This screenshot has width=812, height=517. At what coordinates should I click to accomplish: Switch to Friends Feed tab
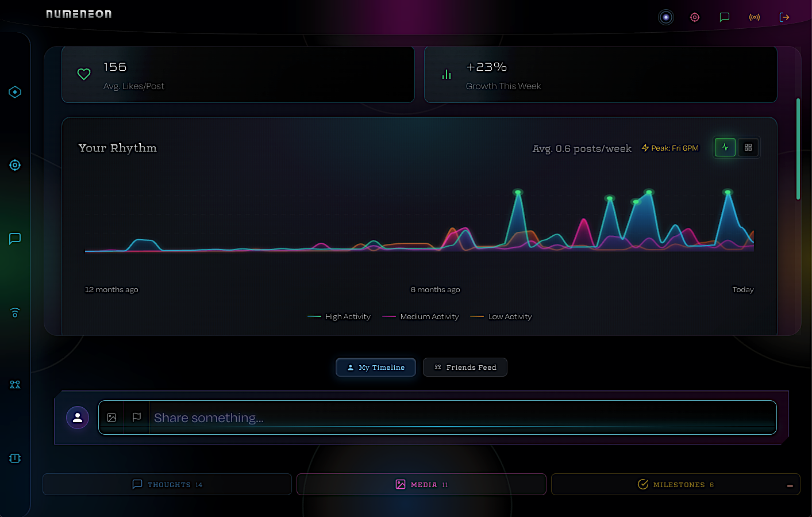465,367
